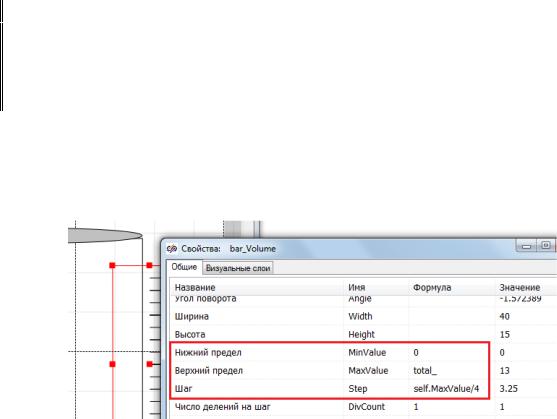This screenshot has height=419, width=557.
Task: Click the total_ formula cell for MaxValue
Action: coord(451,371)
